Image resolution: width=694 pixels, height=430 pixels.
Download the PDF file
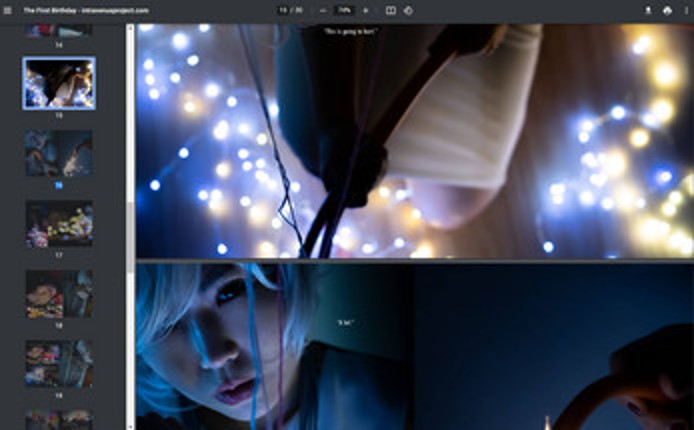pos(648,10)
